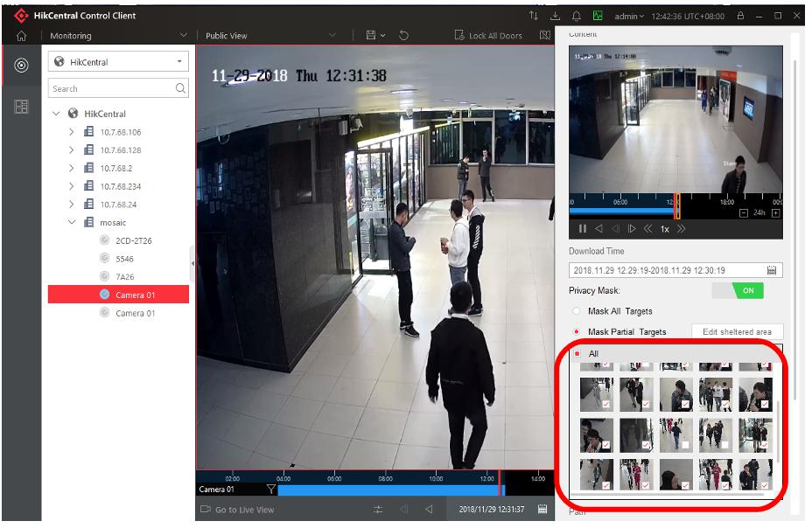812x528 pixels.
Task: Click the green system health monitor icon
Action: [x=598, y=16]
